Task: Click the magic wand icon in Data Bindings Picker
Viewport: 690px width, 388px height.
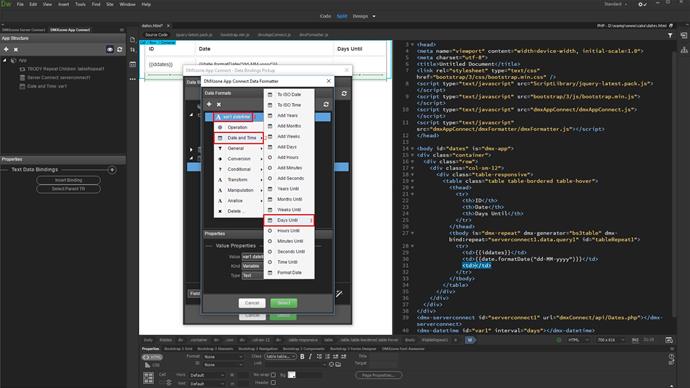Action: pyautogui.click(x=339, y=293)
